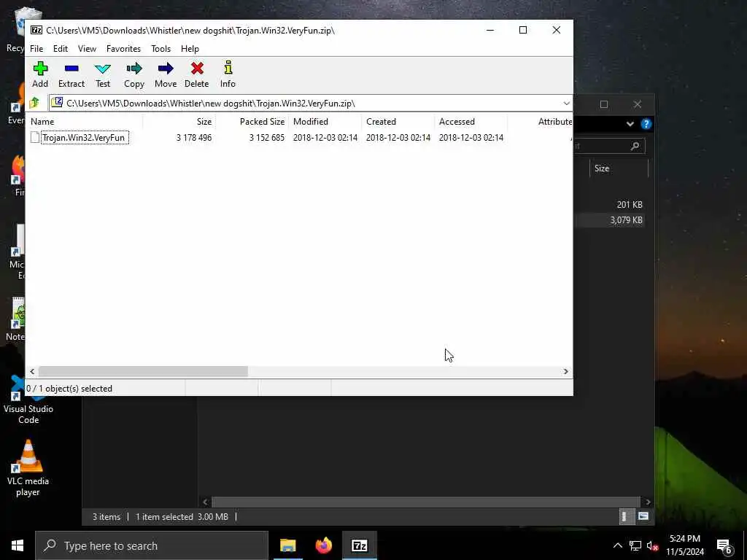747x560 pixels.
Task: Click the Modified date 2018-12-03 02:14
Action: (325, 138)
